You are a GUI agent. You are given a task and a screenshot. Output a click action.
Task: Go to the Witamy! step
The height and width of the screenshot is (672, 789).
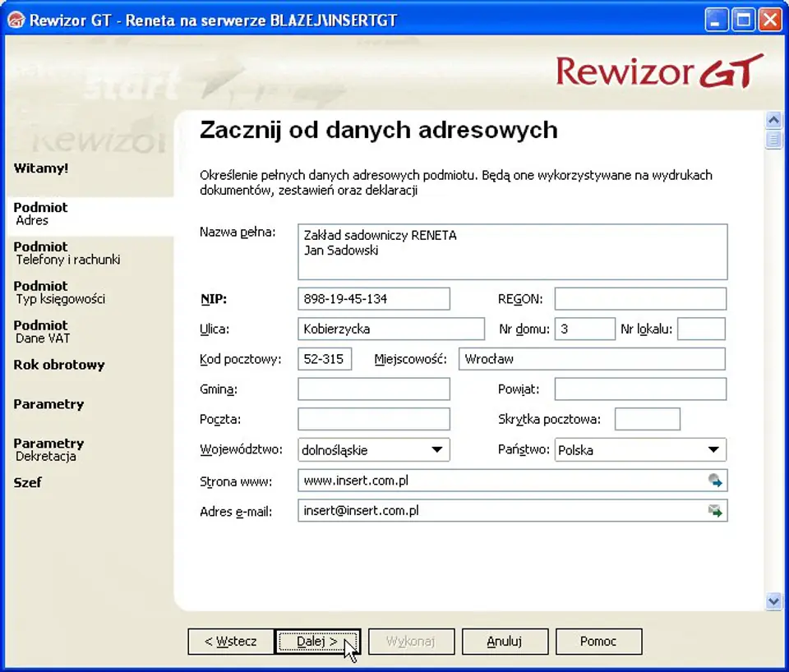pyautogui.click(x=41, y=168)
